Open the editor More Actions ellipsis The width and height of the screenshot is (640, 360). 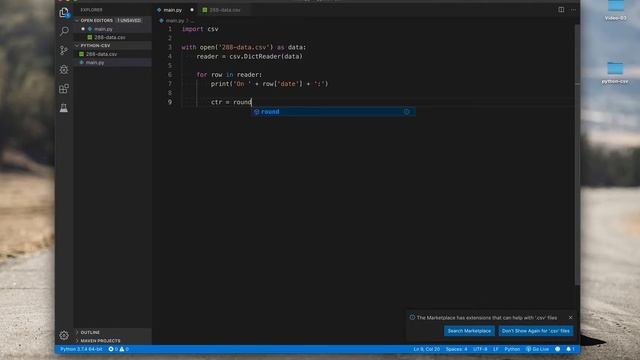point(573,10)
